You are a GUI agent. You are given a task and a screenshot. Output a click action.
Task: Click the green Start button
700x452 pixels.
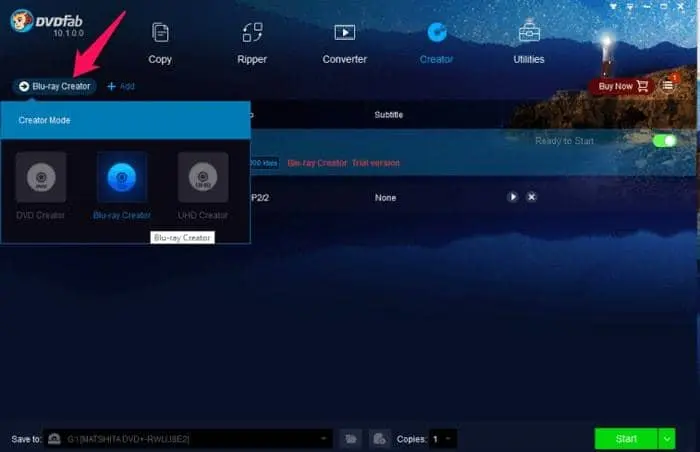coord(626,439)
